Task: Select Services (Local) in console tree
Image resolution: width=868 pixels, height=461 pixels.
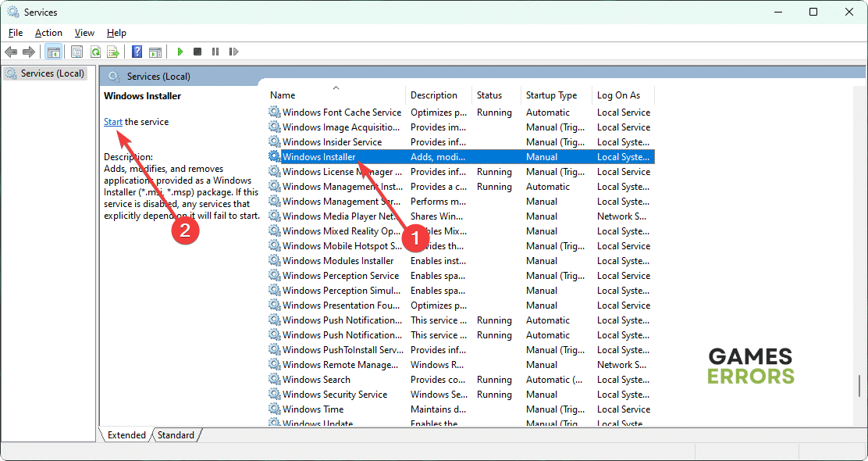Action: coord(52,73)
